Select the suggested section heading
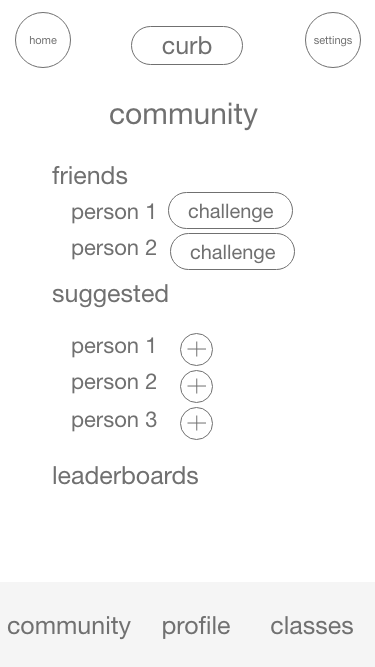 pyautogui.click(x=110, y=295)
